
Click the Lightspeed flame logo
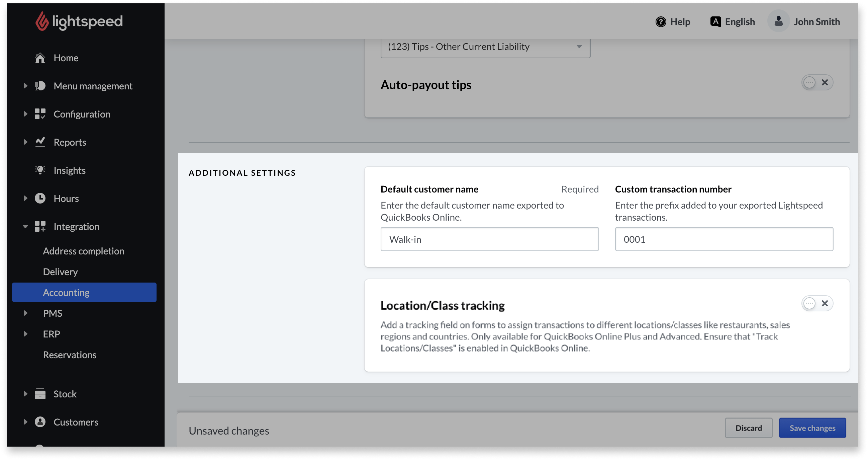click(x=42, y=21)
